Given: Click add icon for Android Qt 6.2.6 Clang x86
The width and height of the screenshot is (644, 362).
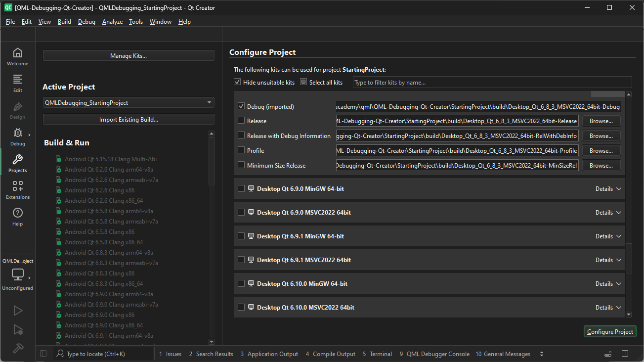Looking at the screenshot, I should pyautogui.click(x=59, y=190).
